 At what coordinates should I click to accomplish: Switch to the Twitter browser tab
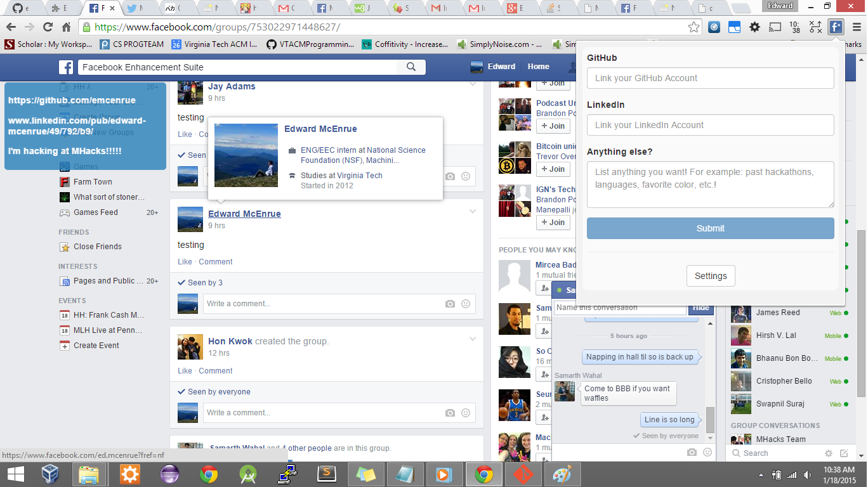tap(138, 8)
